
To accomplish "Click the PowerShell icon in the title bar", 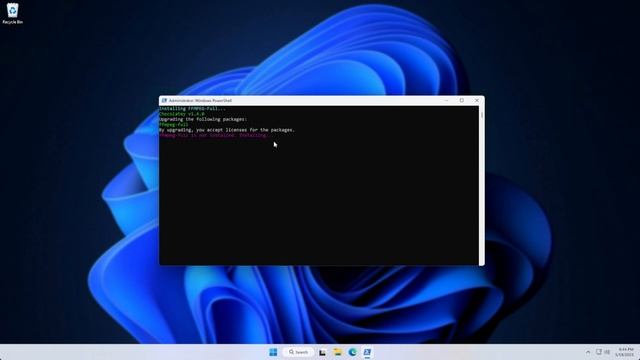I will click(x=164, y=100).
